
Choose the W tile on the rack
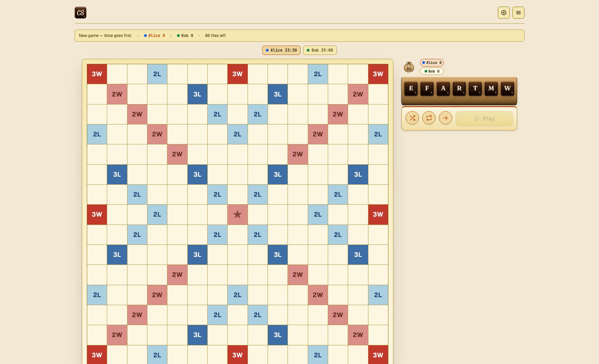pyautogui.click(x=507, y=89)
